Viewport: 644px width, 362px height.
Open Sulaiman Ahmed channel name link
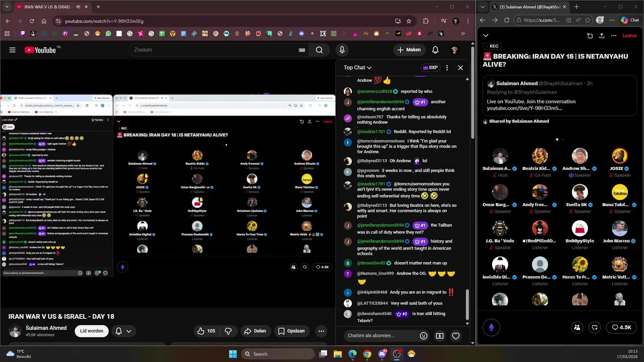pos(46,328)
